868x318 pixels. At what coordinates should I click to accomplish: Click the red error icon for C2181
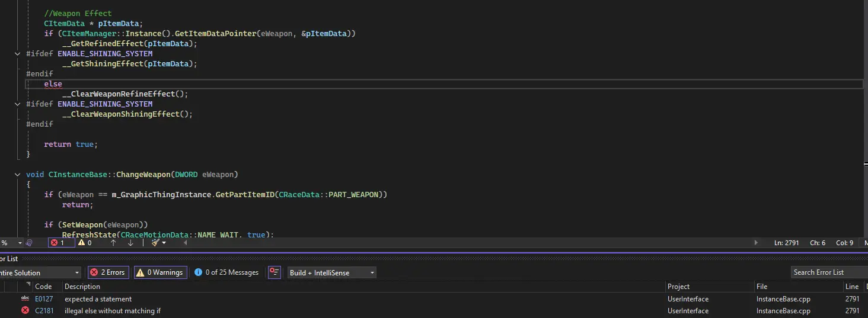[x=25, y=310]
